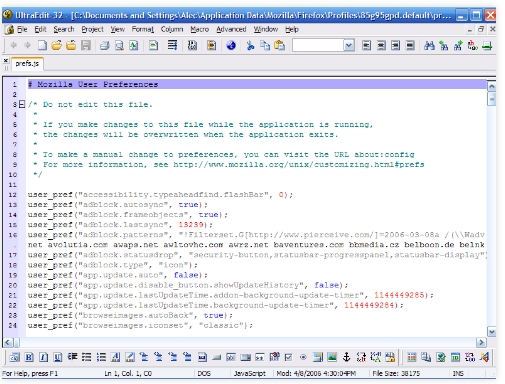This screenshot has width=505, height=384.
Task: Click the HTML Italic tag icon
Action: pos(43,357)
